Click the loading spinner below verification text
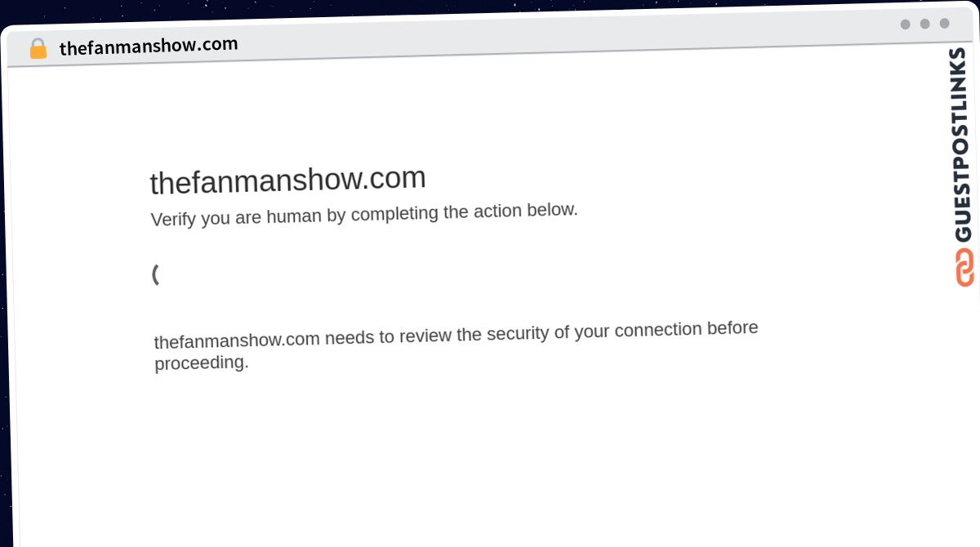Screen dimensions: 980x547 point(155,274)
